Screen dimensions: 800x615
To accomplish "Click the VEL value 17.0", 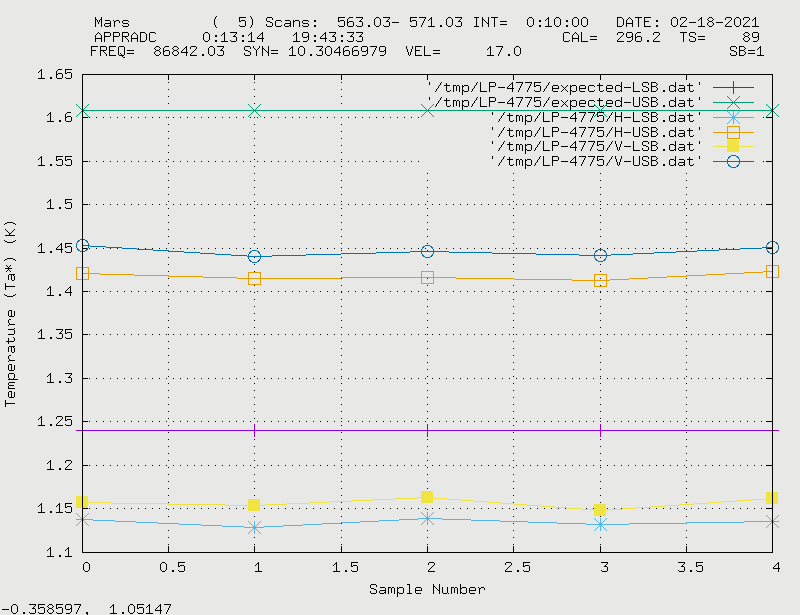I will pos(504,52).
